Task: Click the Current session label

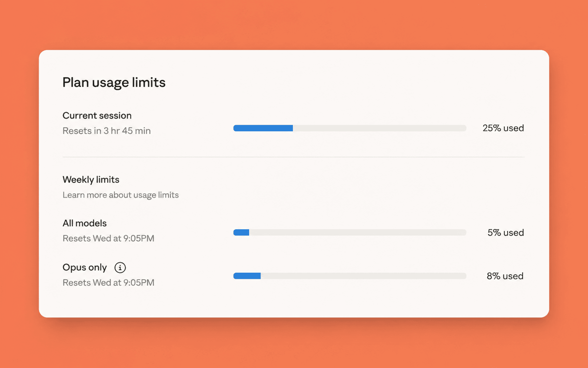Action: pos(97,115)
